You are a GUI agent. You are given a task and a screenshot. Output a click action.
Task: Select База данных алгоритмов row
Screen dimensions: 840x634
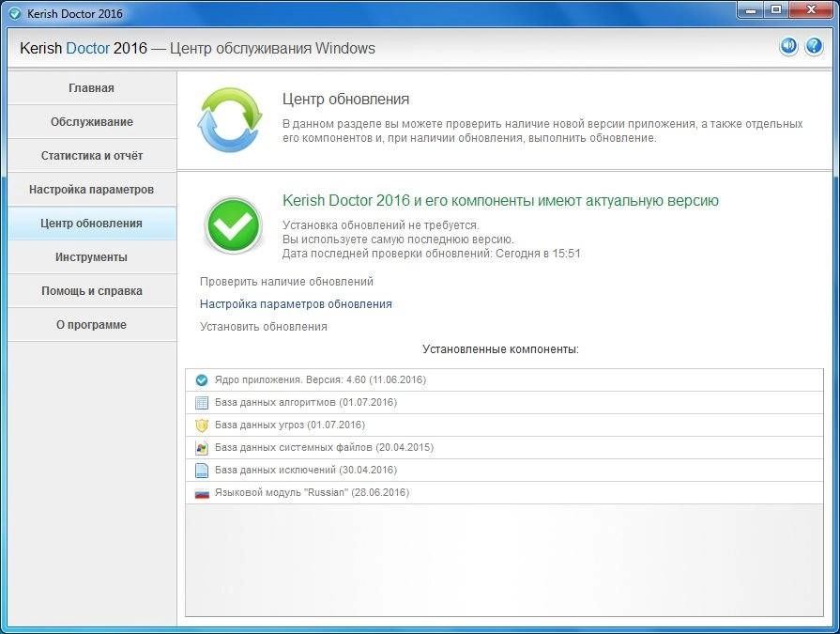tap(504, 403)
